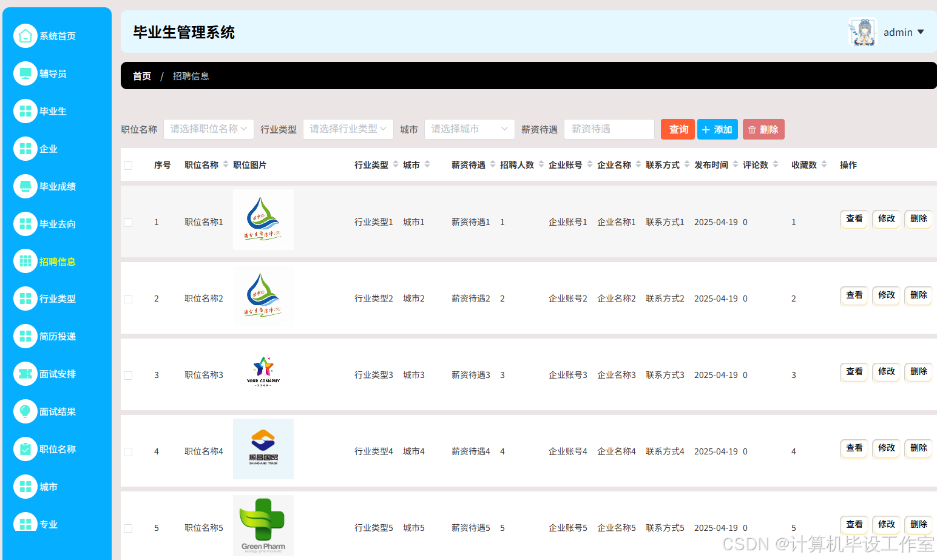Screen dimensions: 937x560
Task: Click the 企业名称2 cell
Action: pos(617,299)
